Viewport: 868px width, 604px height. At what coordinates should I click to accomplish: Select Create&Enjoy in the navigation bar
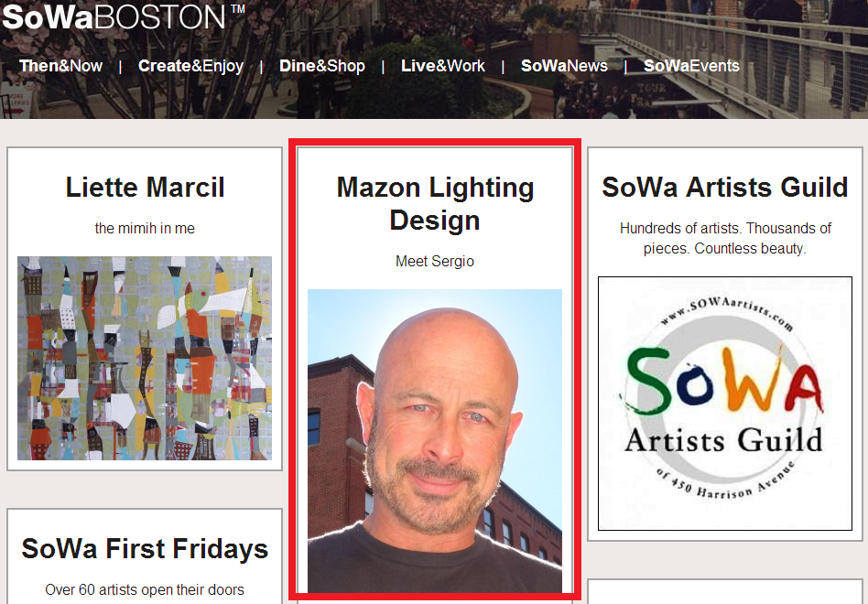[x=190, y=66]
